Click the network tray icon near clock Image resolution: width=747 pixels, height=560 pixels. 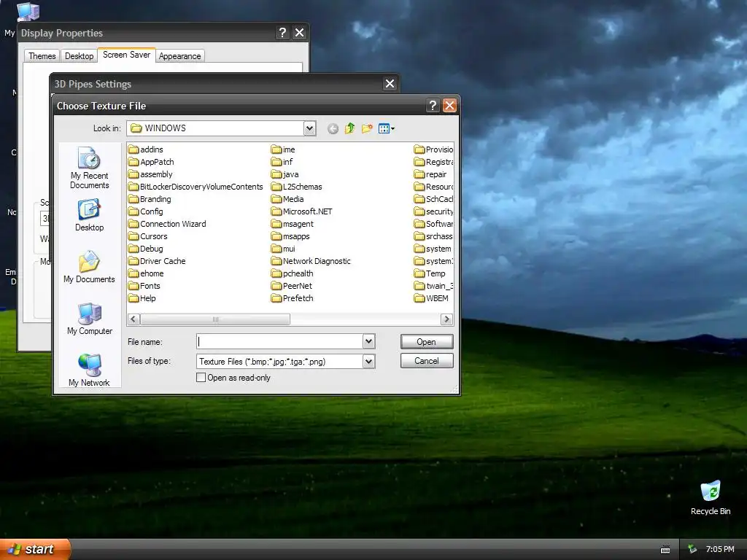(693, 549)
